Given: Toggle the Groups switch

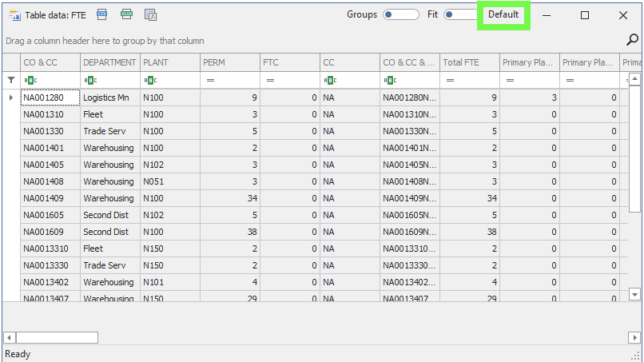Looking at the screenshot, I should [400, 14].
